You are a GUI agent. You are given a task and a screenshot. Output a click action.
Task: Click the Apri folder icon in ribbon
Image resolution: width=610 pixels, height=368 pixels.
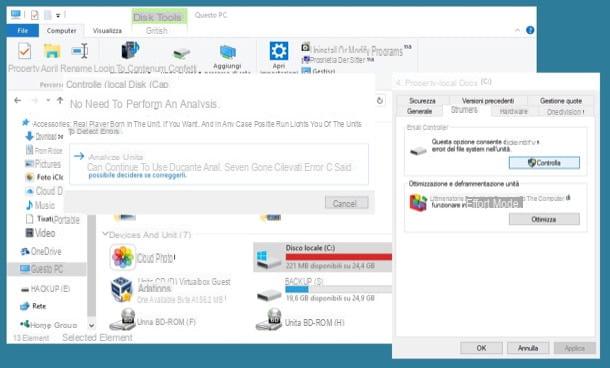pyautogui.click(x=52, y=51)
